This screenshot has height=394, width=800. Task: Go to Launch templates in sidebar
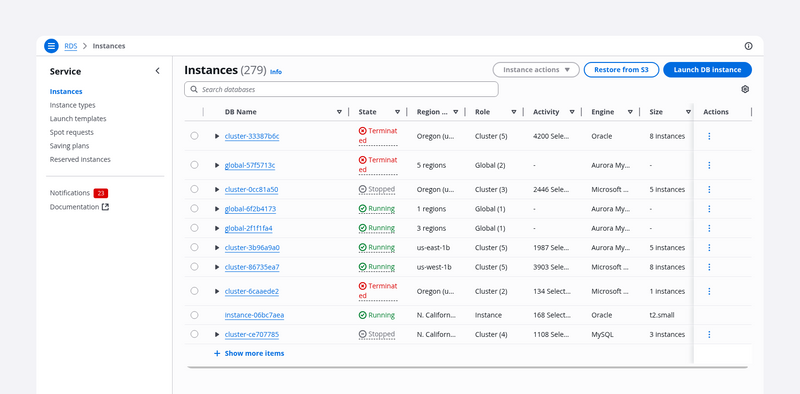click(78, 118)
